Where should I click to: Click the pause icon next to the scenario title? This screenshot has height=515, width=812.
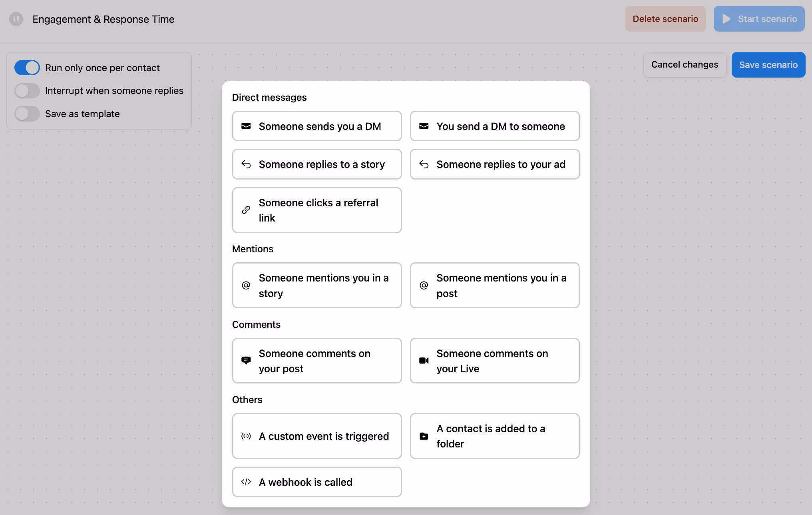pos(16,19)
